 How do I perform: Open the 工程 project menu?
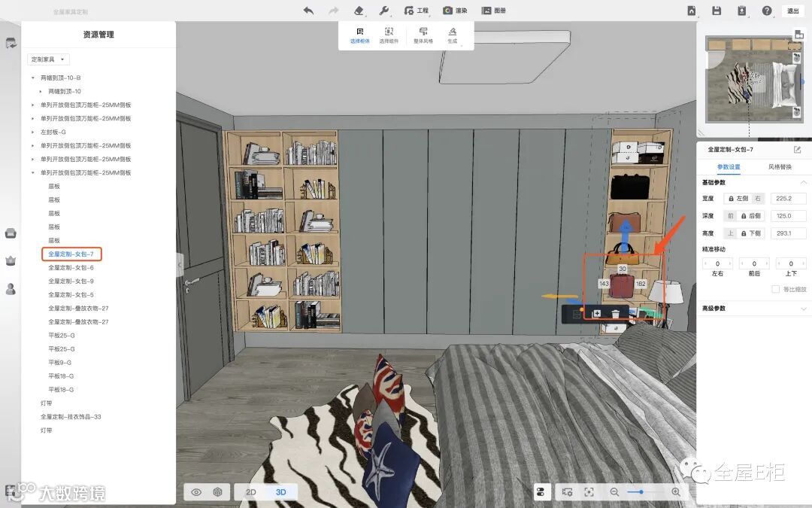(417, 11)
